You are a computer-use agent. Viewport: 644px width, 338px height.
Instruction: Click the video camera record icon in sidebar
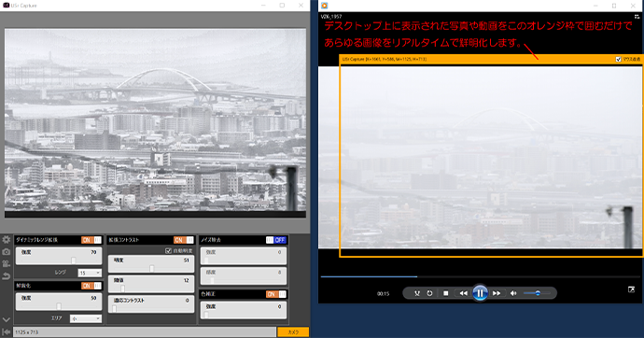tap(7, 263)
